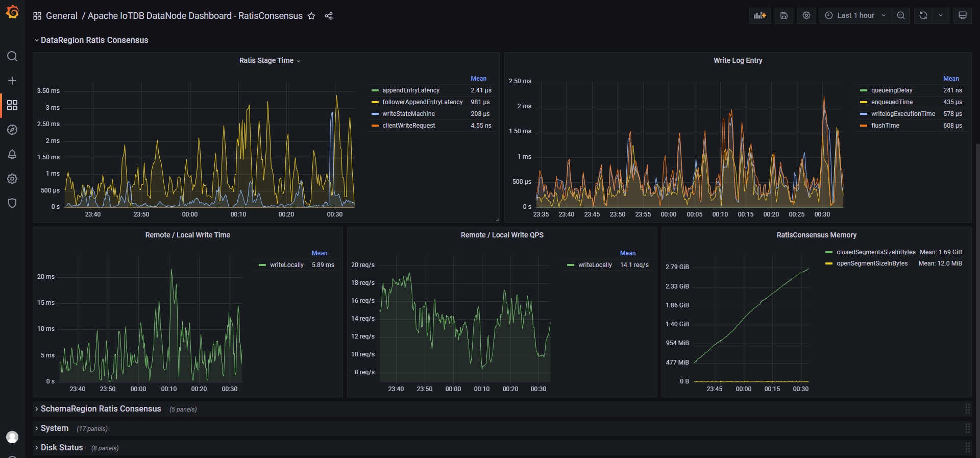Open the Create plus menu in sidebar

click(12, 81)
